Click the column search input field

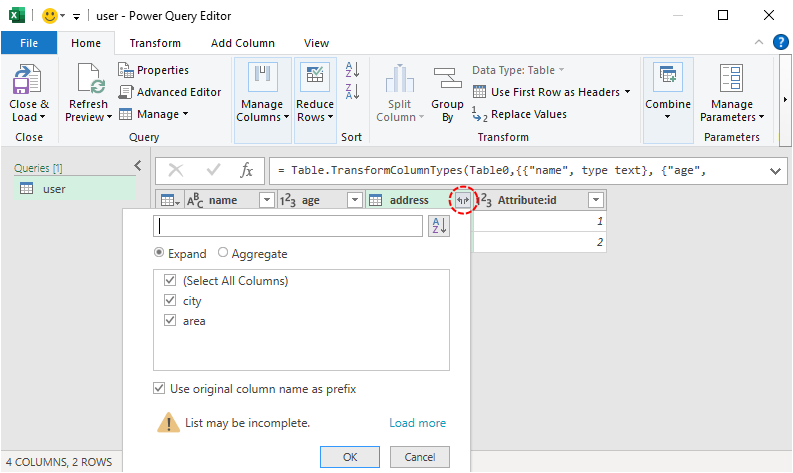[x=288, y=226]
